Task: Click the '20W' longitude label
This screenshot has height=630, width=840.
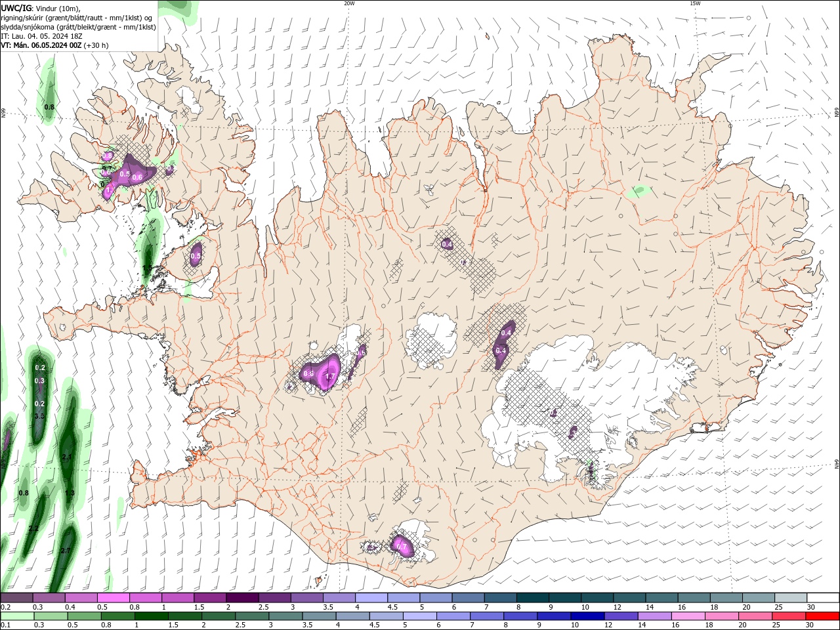Action: (349, 3)
